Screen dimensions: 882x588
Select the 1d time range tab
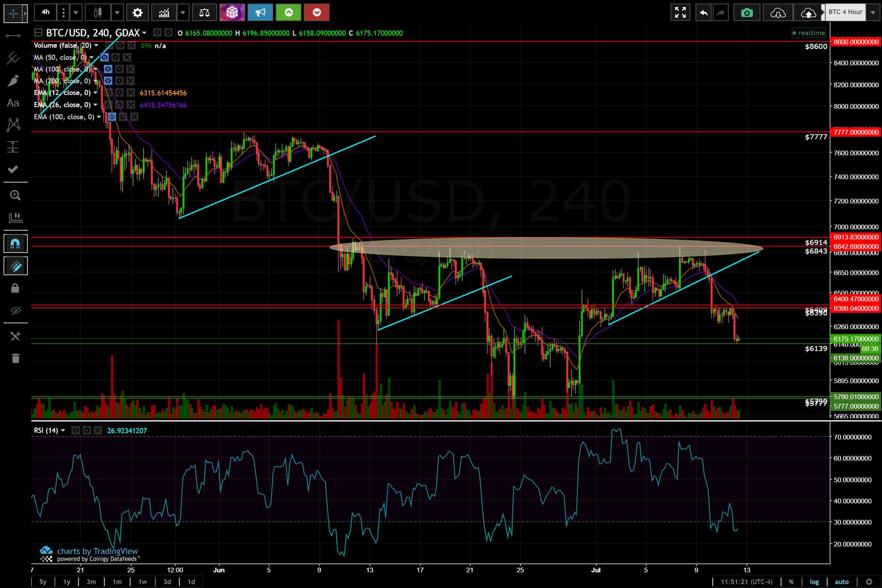191,582
